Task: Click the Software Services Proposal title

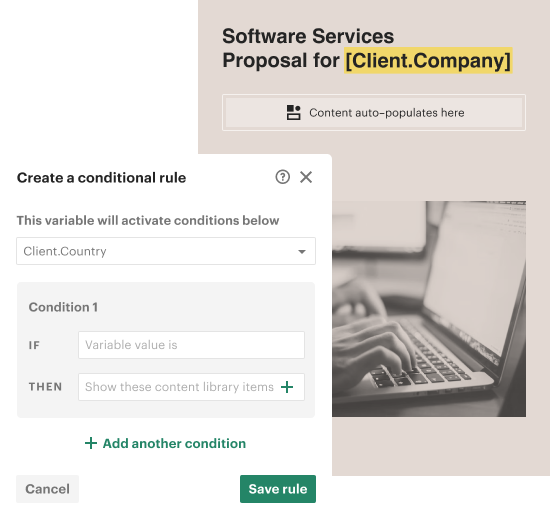Action: coord(367,48)
